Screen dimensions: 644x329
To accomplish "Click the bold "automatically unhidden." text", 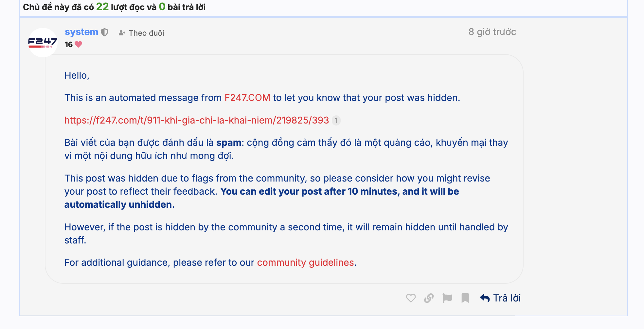I will click(x=119, y=204).
